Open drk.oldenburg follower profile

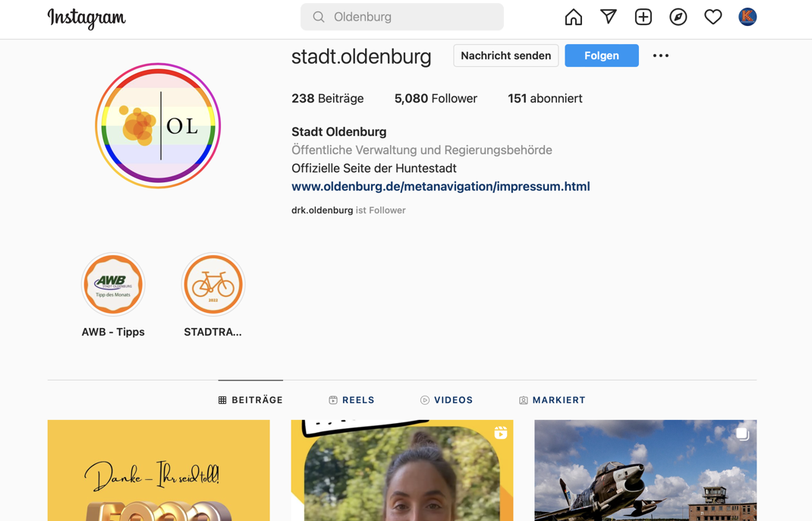(322, 210)
